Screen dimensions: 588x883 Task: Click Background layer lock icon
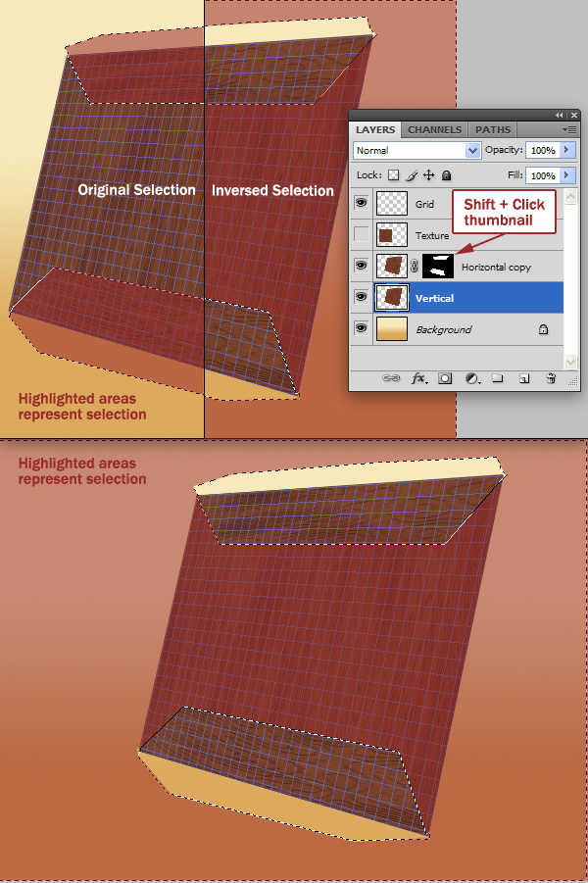pyautogui.click(x=544, y=329)
